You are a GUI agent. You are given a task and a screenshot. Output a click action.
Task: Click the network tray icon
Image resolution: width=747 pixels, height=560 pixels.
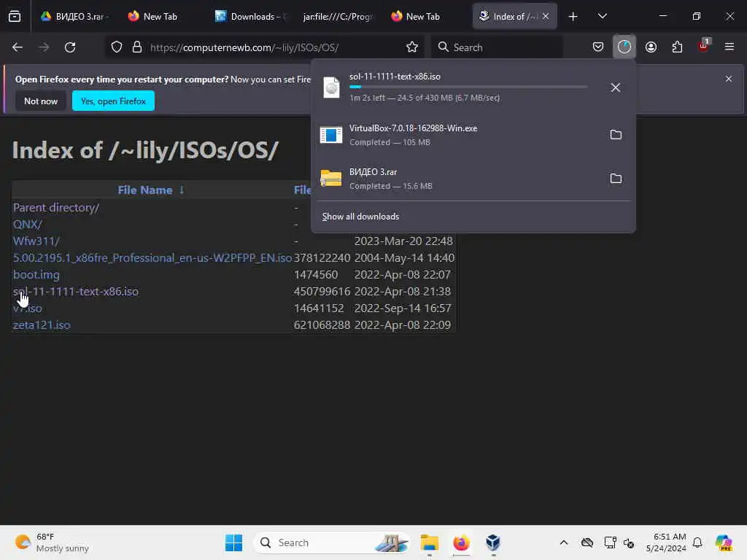click(x=610, y=542)
